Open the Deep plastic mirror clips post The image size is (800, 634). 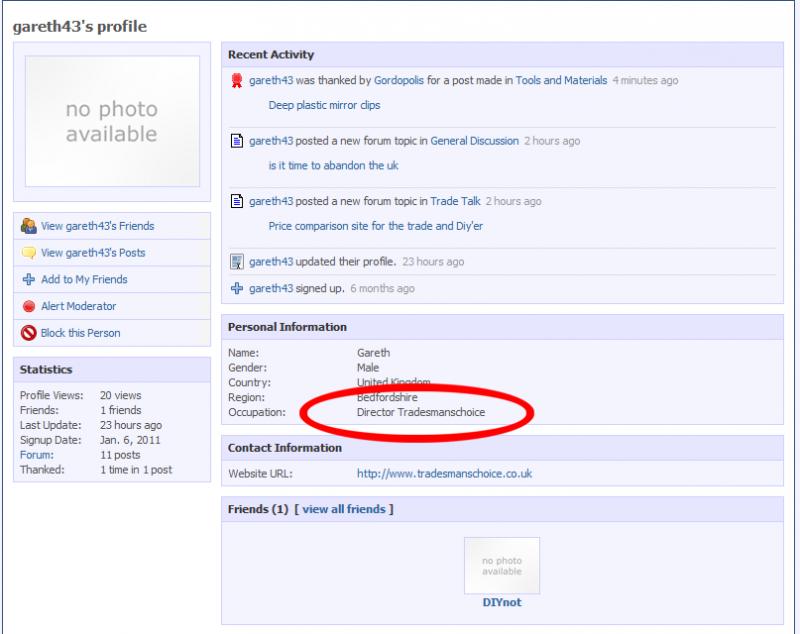coord(324,105)
